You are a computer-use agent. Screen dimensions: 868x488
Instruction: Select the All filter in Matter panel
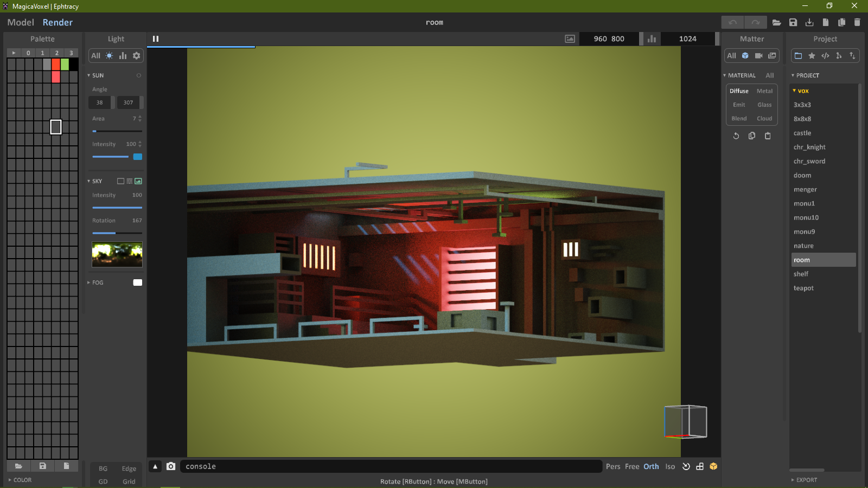732,55
